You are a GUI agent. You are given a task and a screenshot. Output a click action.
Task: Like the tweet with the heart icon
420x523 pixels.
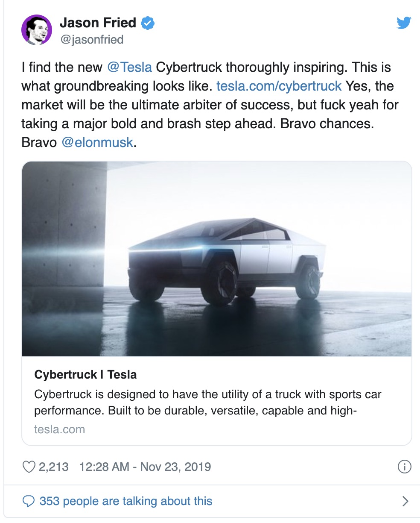pos(29,467)
